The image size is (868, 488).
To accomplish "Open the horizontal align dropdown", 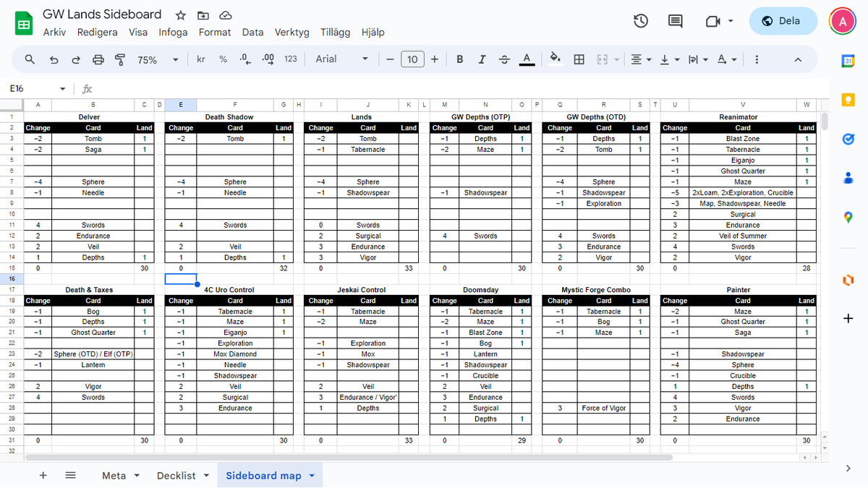I will coord(641,59).
